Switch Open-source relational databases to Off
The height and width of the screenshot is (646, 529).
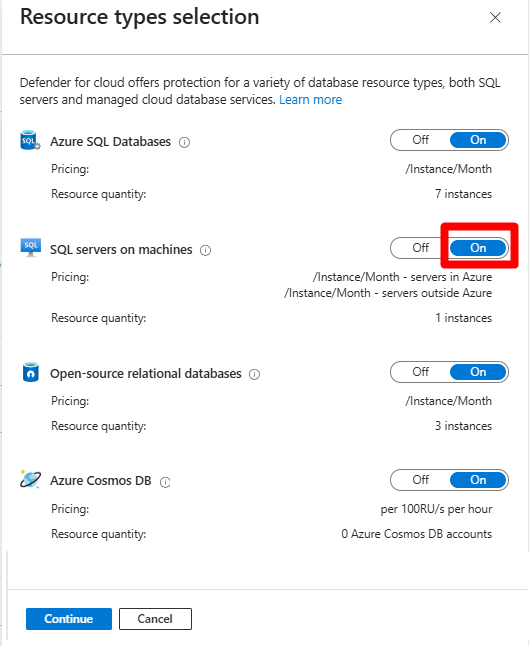tap(420, 372)
